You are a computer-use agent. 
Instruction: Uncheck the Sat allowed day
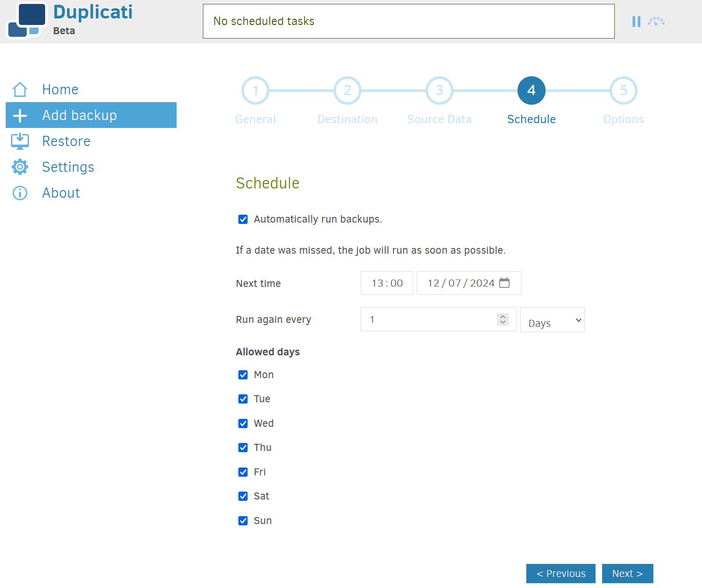tap(243, 496)
